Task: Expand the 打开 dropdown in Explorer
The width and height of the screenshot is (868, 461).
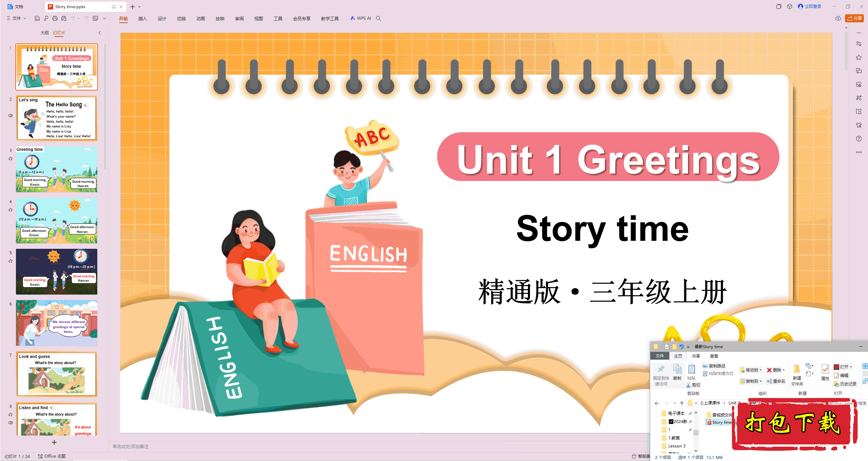Action: (x=851, y=367)
